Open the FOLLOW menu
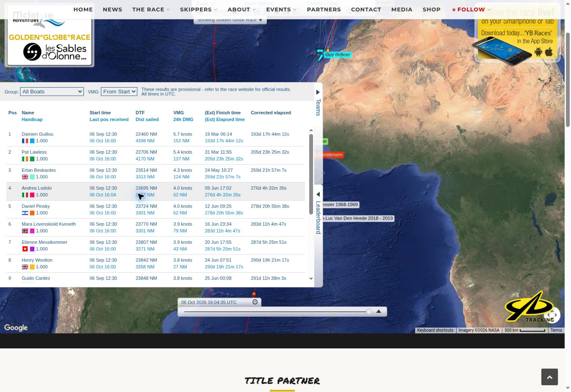Screen dimensions: 571x392 (x=471, y=9)
